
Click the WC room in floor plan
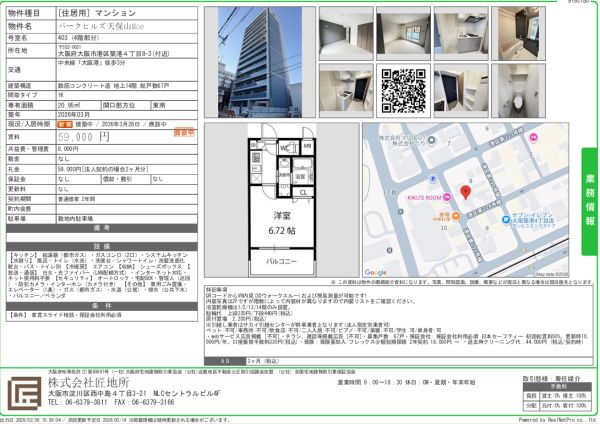(288, 148)
